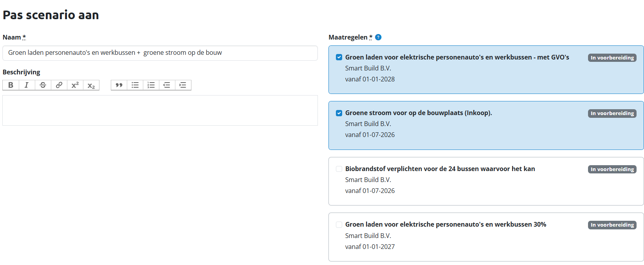Insert a blockquote in description

click(119, 85)
